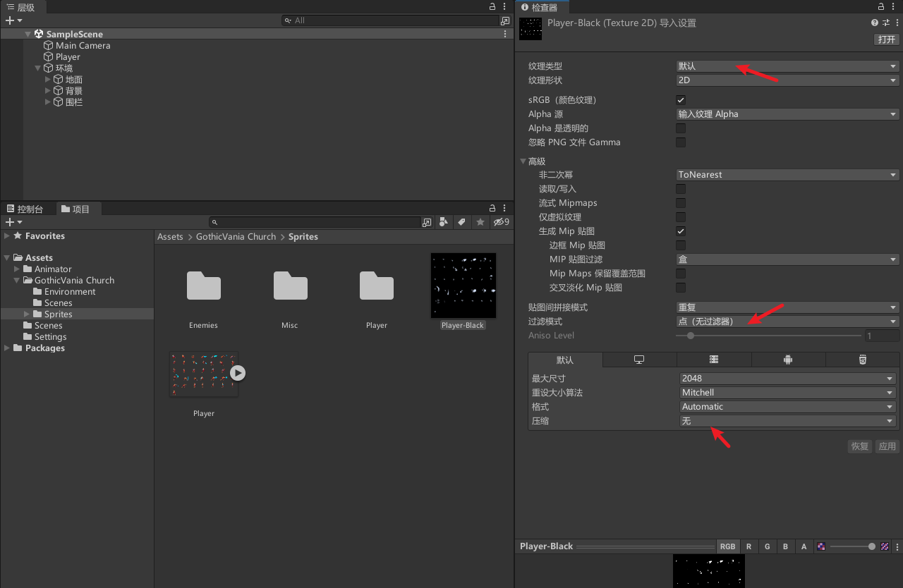
Task: Expand the Player sprite sheet arrow button
Action: tap(238, 372)
